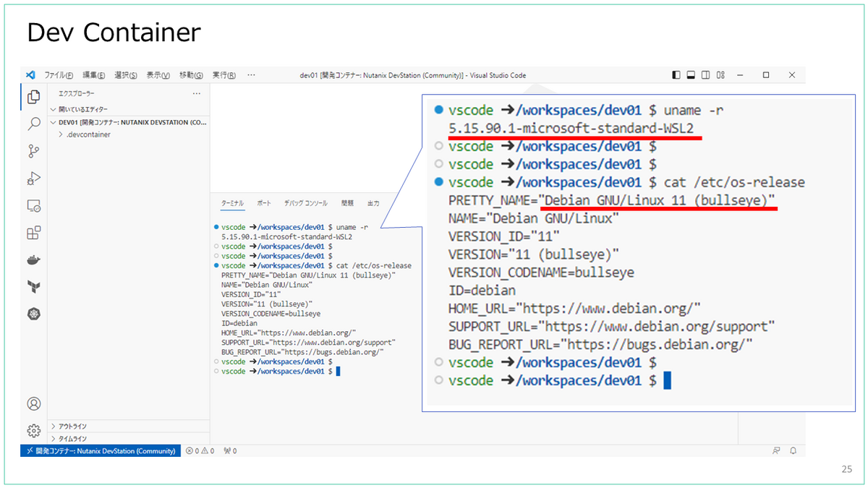Switch to the ポート panel tab

click(x=264, y=204)
